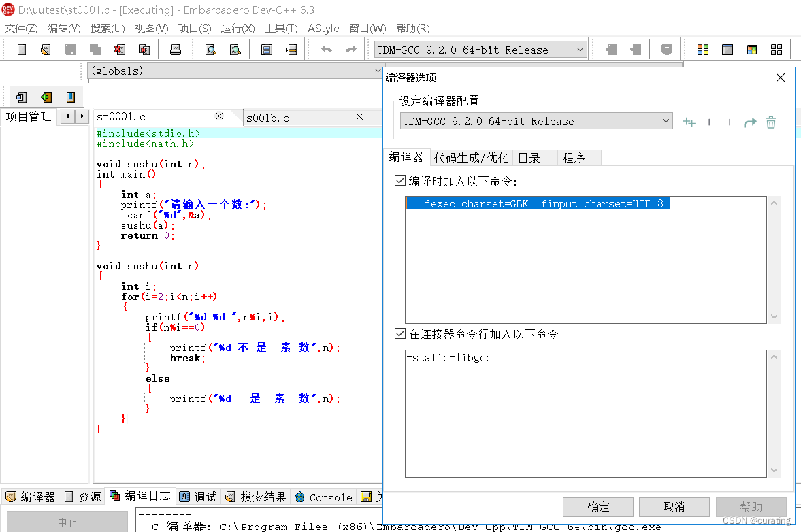Click the Undo arrow in toolbar
The height and width of the screenshot is (532, 801).
327,50
